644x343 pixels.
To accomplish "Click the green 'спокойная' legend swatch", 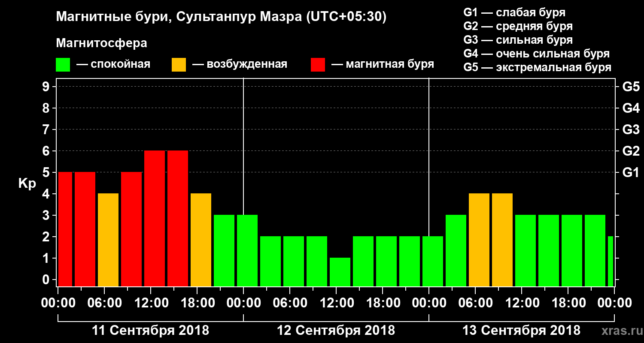I will point(63,65).
